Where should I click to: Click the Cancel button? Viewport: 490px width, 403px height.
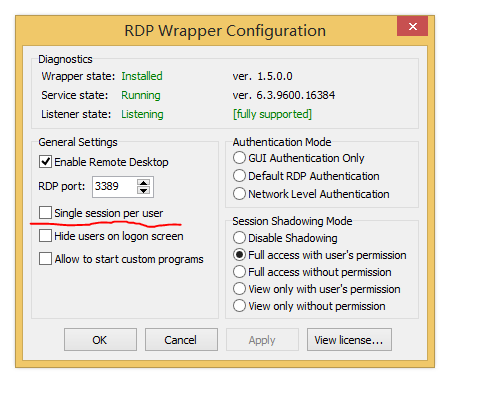coord(181,340)
